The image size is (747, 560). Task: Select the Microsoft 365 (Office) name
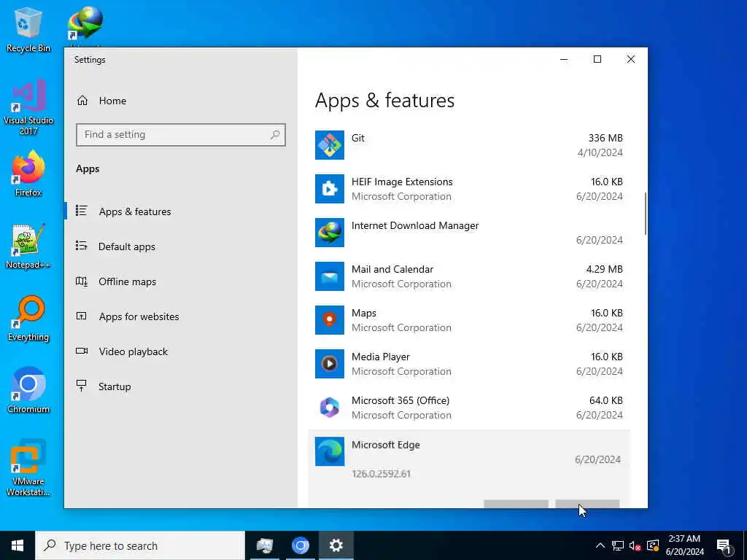[x=400, y=400]
